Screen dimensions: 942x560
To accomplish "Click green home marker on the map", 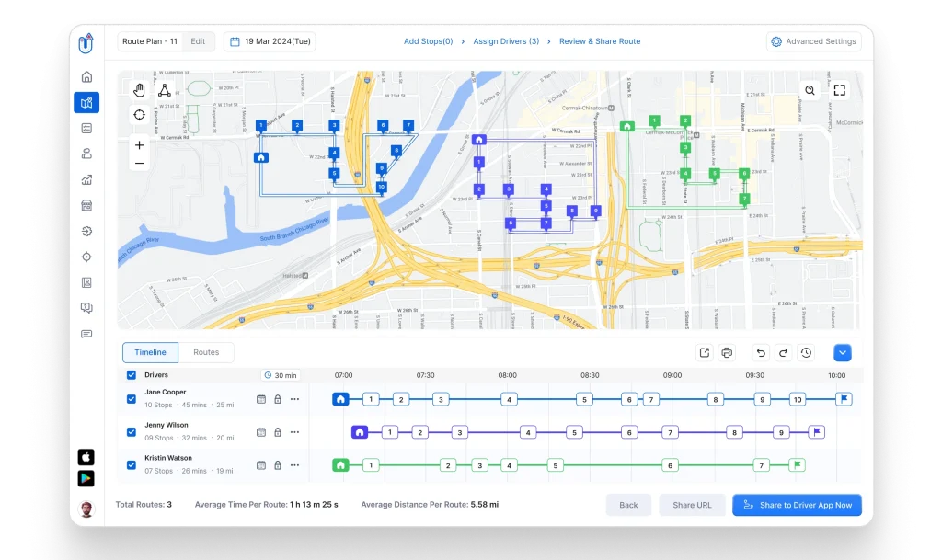I will [x=627, y=127].
